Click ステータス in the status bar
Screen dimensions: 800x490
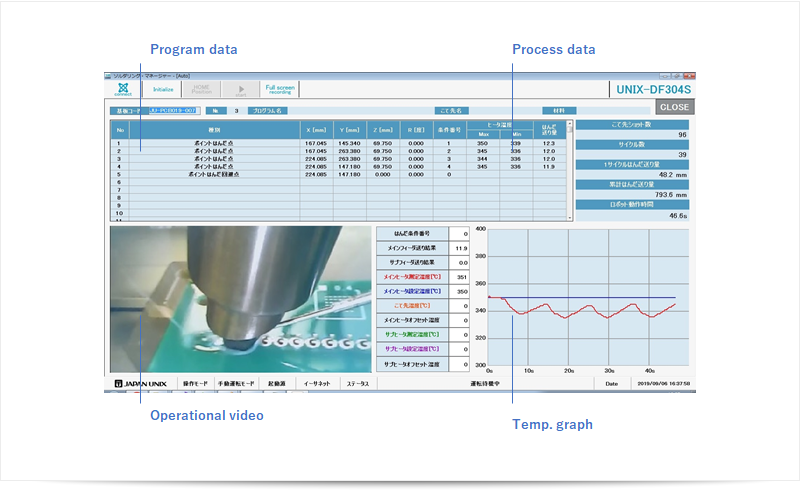coord(357,383)
